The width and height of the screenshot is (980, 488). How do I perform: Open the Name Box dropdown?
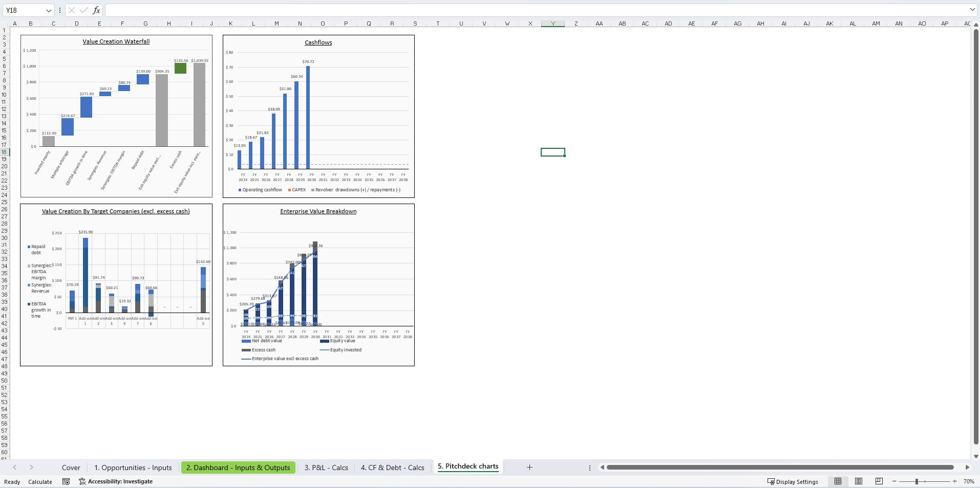point(49,10)
